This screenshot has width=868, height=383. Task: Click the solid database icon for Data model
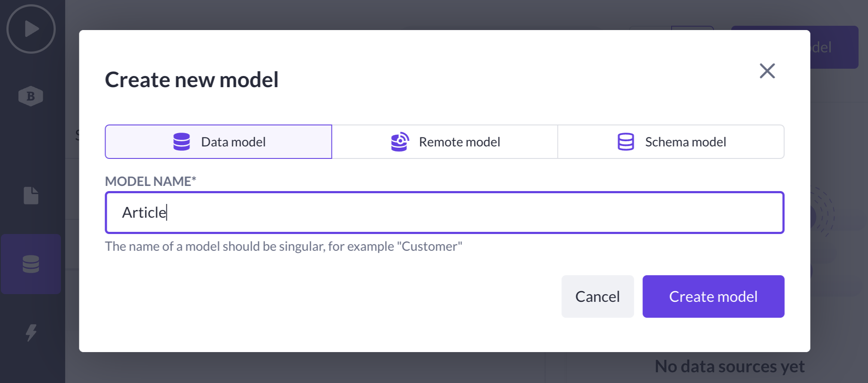[181, 142]
